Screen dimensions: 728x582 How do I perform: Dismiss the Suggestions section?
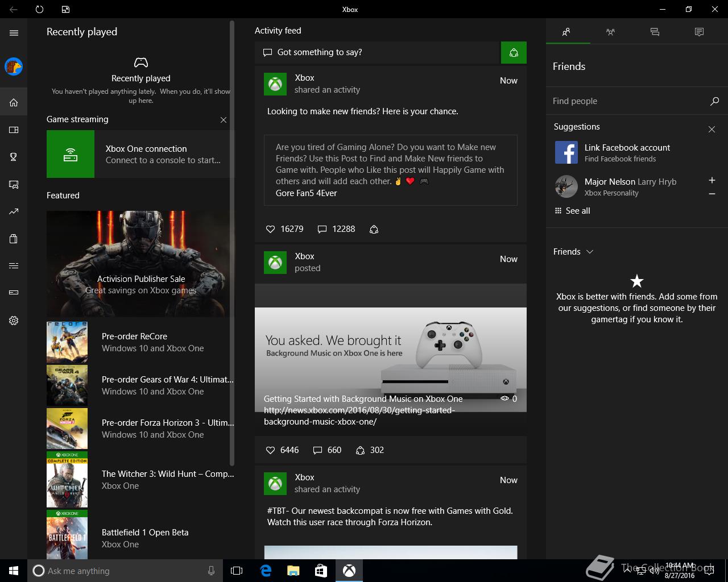[712, 130]
